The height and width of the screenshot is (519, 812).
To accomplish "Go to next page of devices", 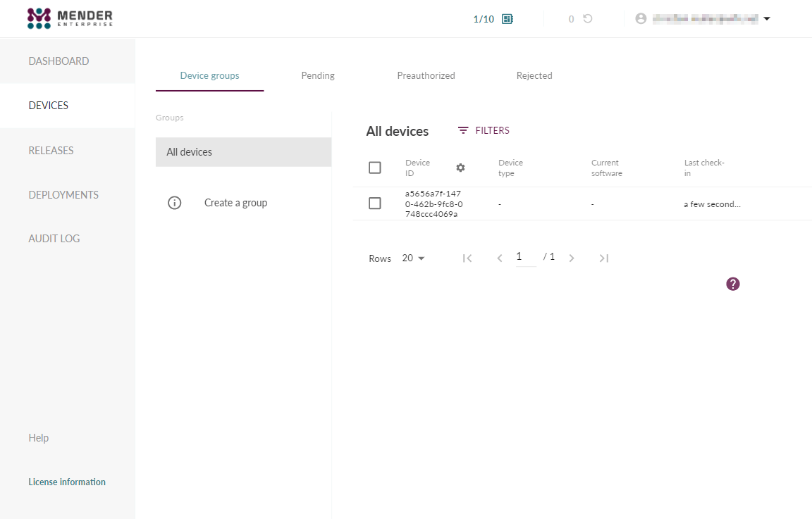I will pyautogui.click(x=572, y=258).
